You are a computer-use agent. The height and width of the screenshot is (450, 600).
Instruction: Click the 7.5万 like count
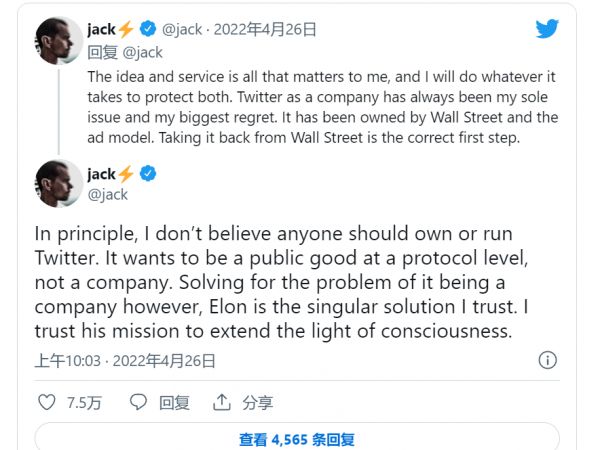point(84,403)
